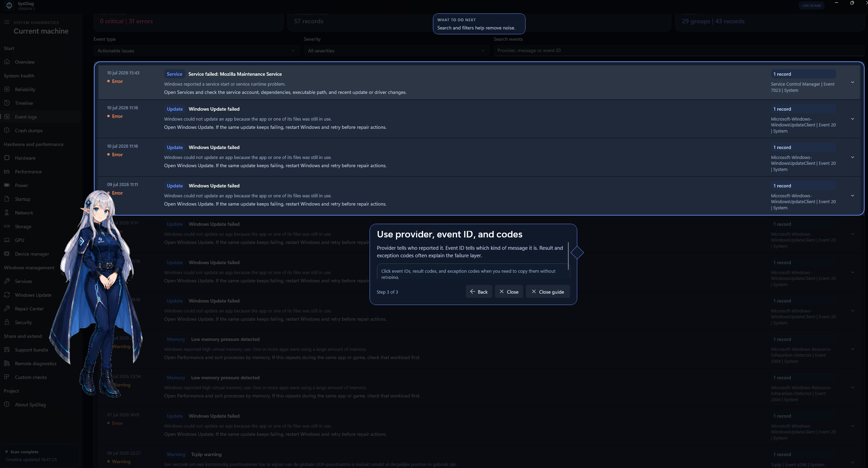Click the Step 3 of 3 label

tap(387, 292)
